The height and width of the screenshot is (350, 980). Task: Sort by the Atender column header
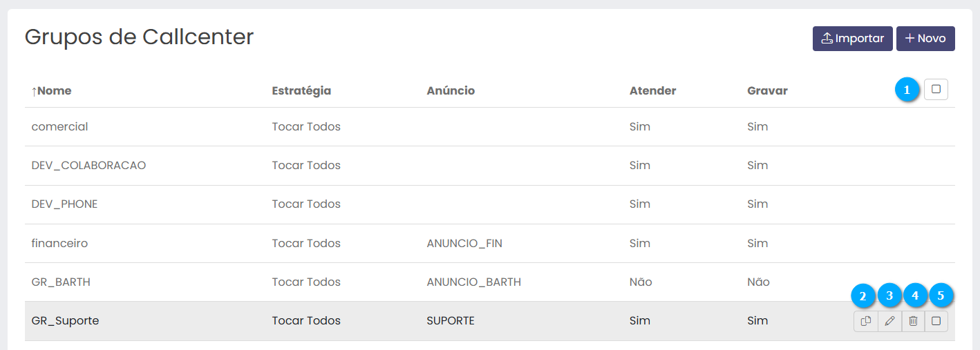pyautogui.click(x=652, y=90)
